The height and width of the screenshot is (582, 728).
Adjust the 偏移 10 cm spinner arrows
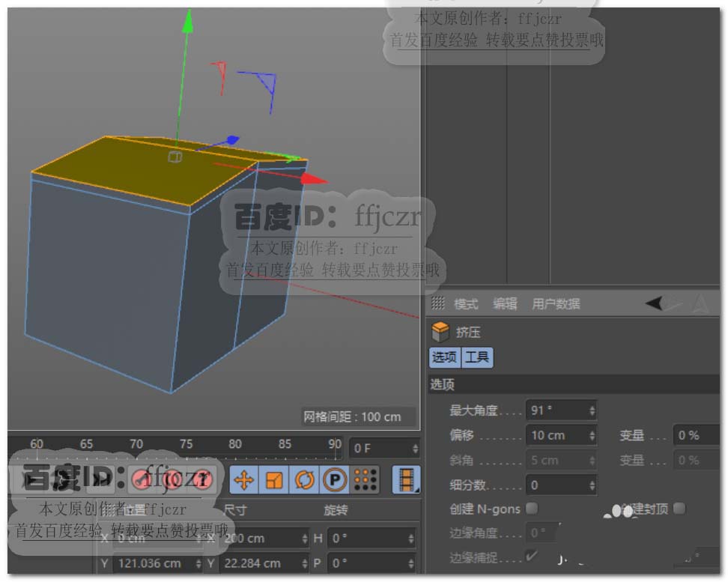pos(592,435)
